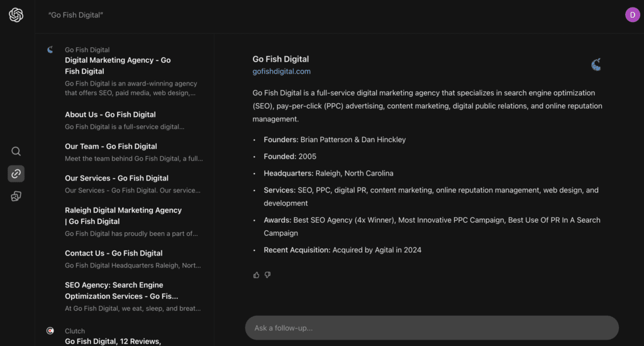Click snippet "Go Fish Digital Headquarters Raleigh"
The width and height of the screenshot is (644, 346).
(133, 265)
